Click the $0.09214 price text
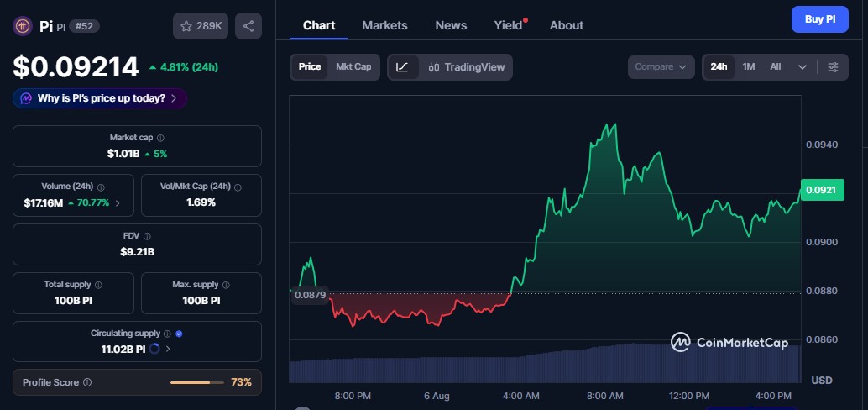Image resolution: width=868 pixels, height=410 pixels. 76,67
